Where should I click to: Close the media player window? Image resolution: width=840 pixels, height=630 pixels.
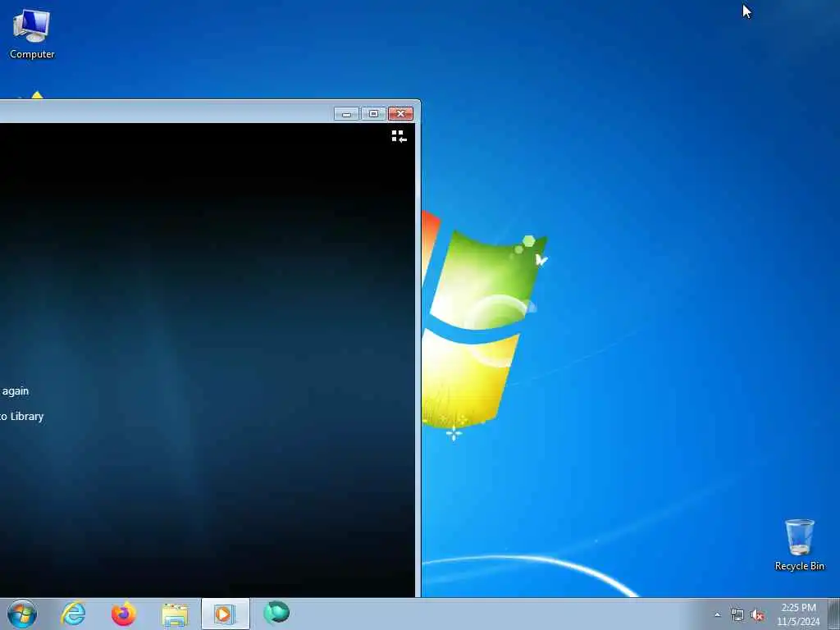click(400, 113)
